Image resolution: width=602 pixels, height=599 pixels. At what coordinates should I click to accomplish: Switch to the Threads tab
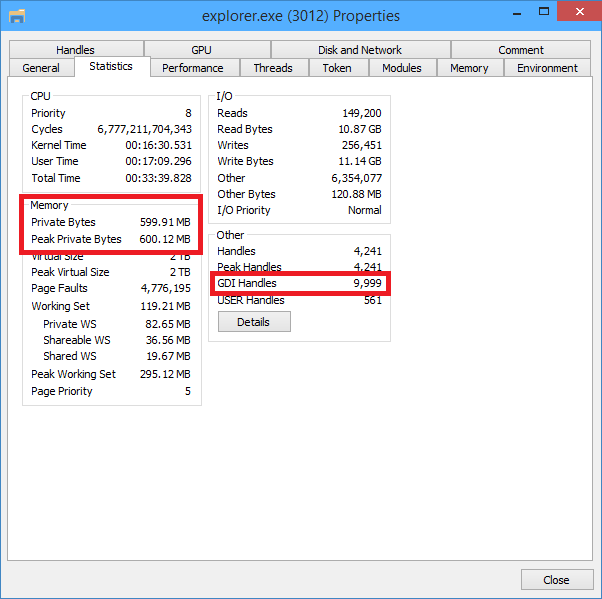point(274,68)
